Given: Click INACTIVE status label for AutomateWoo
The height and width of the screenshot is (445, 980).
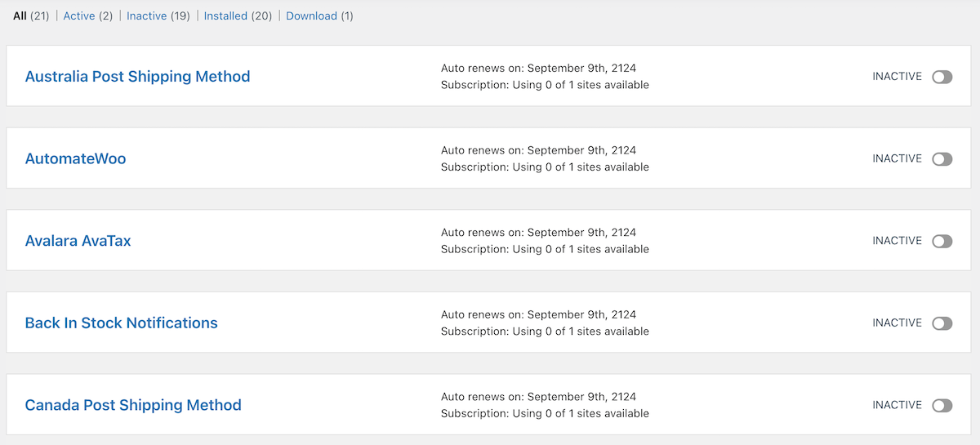Looking at the screenshot, I should pos(897,159).
